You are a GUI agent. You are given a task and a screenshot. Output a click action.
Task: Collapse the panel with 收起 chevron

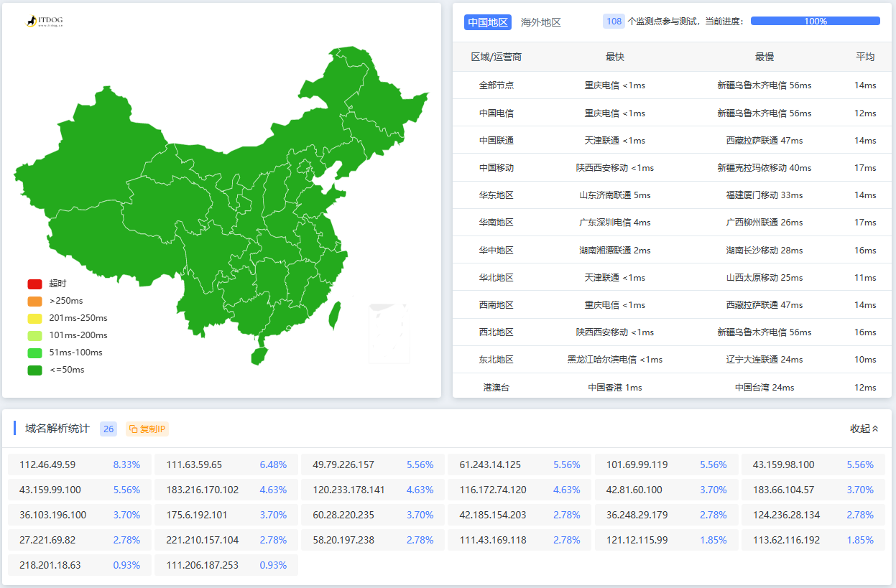tap(864, 429)
